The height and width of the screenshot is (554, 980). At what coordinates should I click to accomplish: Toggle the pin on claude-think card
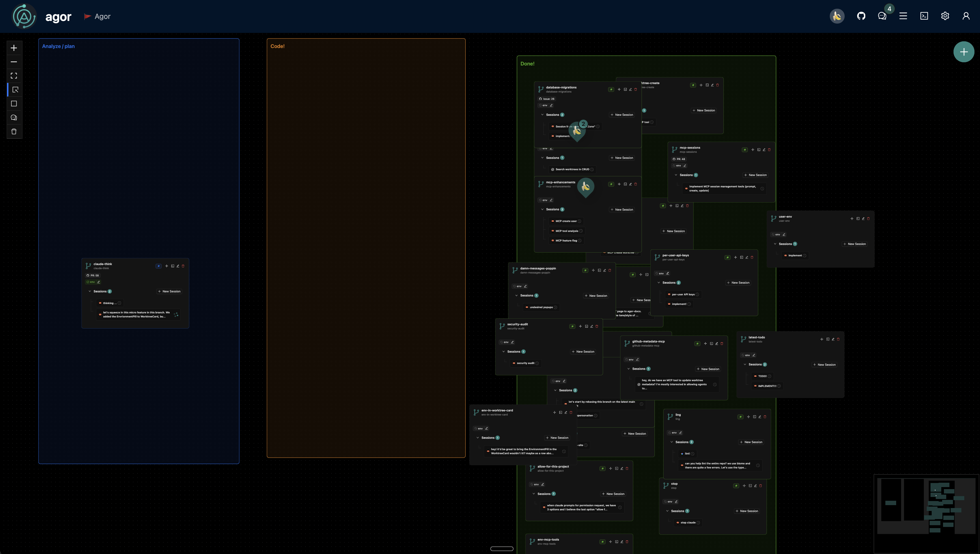pos(159,266)
